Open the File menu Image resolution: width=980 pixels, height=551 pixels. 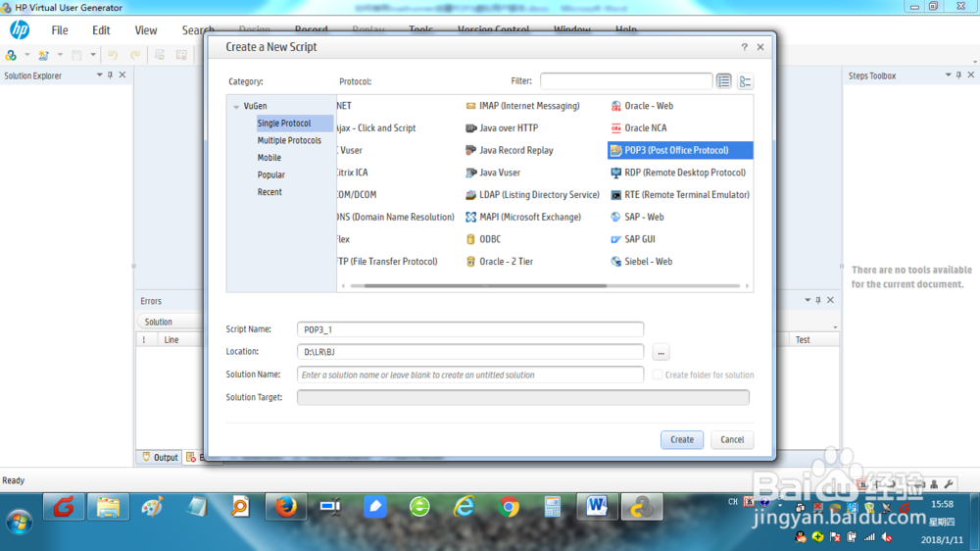[x=60, y=30]
